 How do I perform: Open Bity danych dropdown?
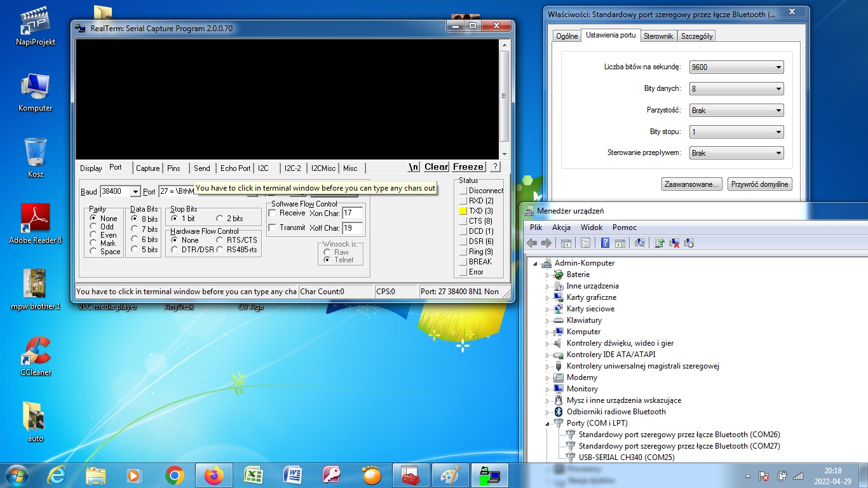click(x=736, y=89)
